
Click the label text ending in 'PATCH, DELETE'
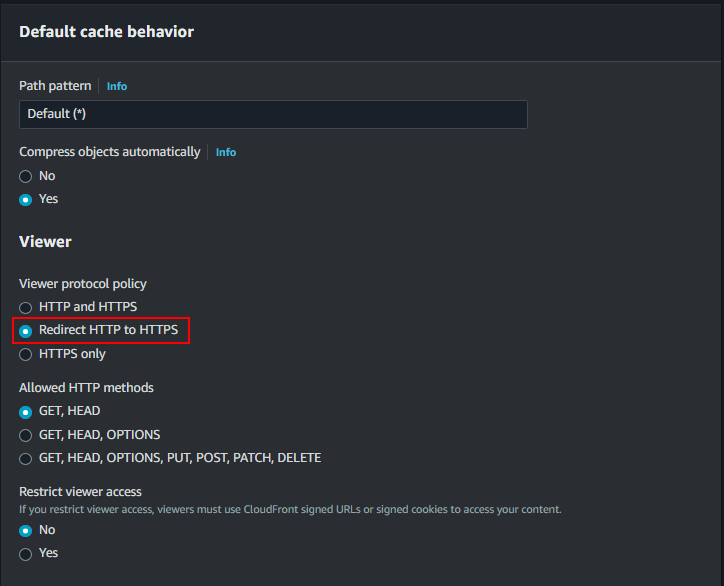click(180, 458)
